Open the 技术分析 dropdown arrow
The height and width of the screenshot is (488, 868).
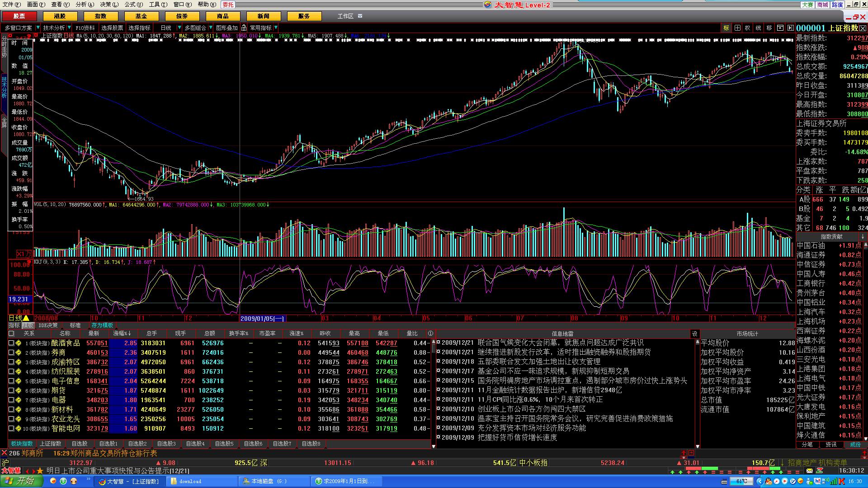[69, 28]
